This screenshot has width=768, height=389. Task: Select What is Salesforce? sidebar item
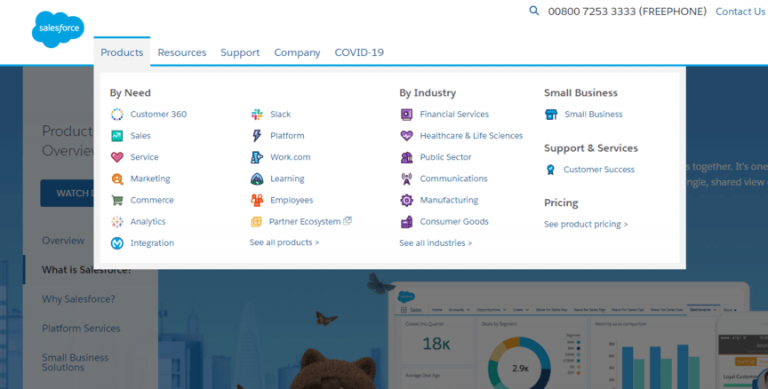pos(86,270)
